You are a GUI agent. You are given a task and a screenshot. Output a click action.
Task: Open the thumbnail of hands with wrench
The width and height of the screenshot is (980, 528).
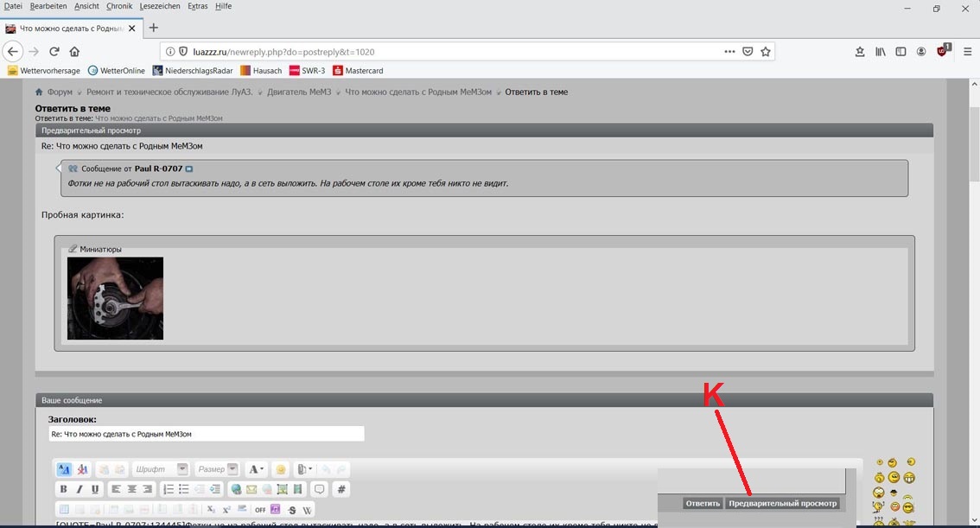115,298
